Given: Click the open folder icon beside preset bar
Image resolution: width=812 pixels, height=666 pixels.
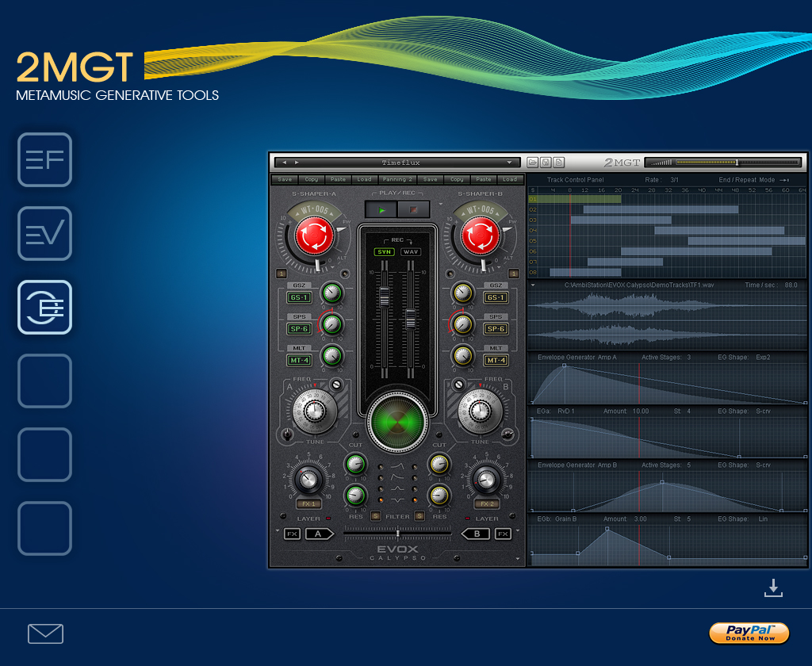Looking at the screenshot, I should click(x=533, y=163).
